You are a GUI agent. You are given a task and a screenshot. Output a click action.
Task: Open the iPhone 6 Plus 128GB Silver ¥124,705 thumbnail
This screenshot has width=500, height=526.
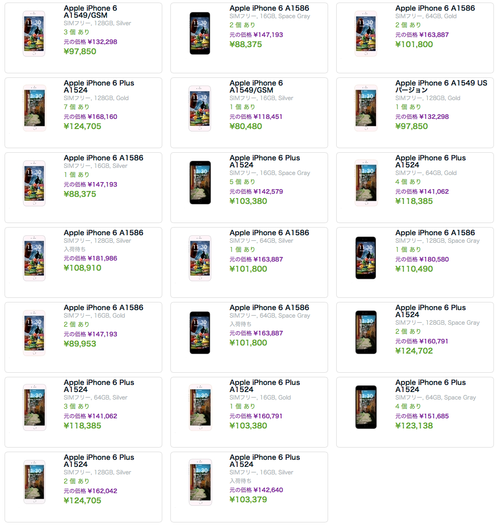[x=34, y=482]
